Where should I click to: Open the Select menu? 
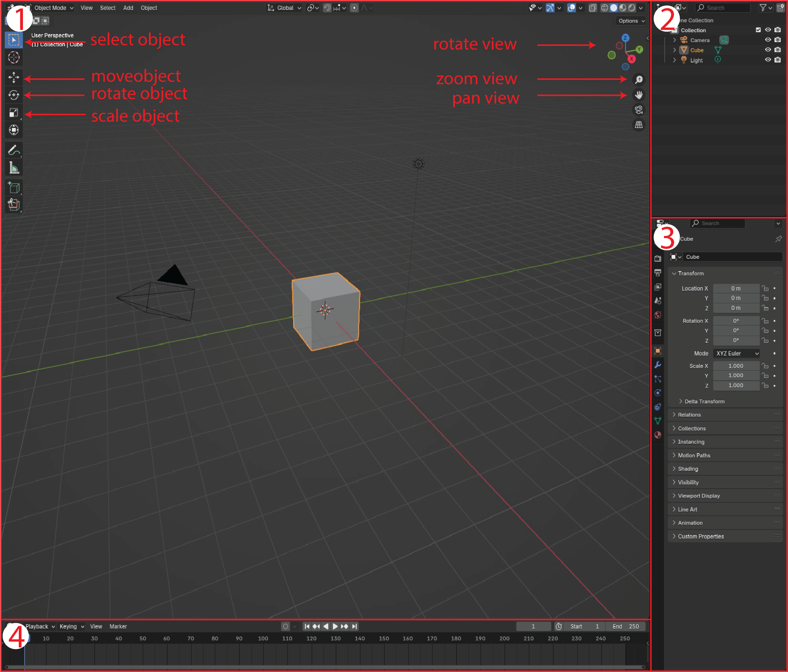[108, 8]
